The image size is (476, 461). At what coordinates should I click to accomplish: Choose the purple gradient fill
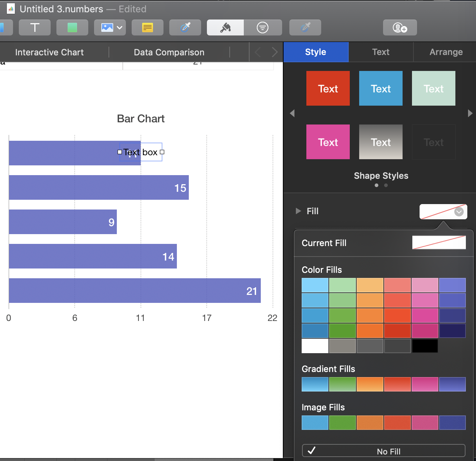[452, 384]
